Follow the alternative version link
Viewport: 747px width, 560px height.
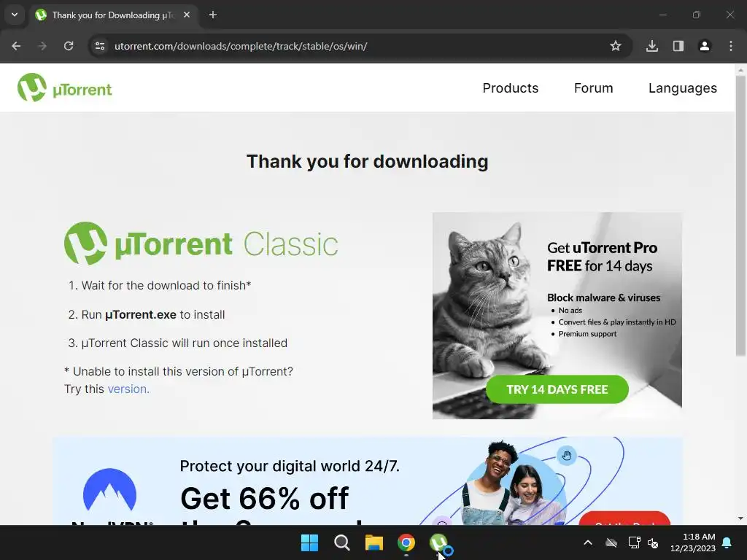pyautogui.click(x=128, y=389)
